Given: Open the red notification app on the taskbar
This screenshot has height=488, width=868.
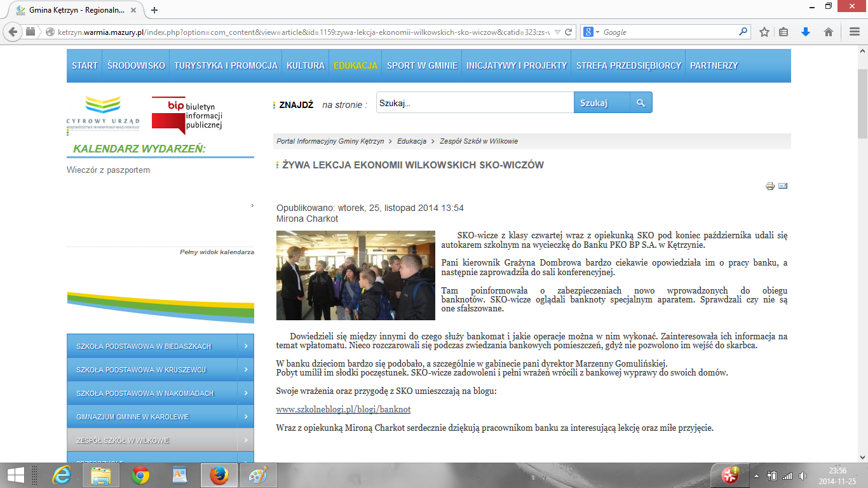Looking at the screenshot, I should [730, 475].
